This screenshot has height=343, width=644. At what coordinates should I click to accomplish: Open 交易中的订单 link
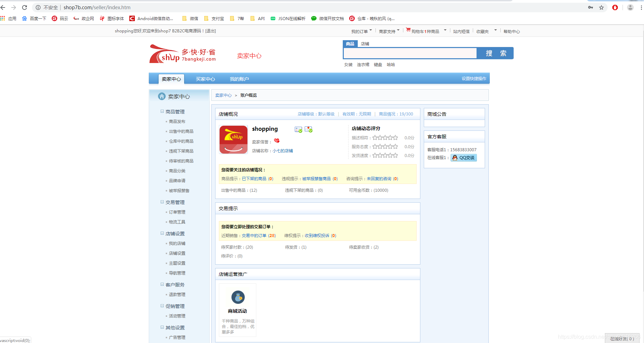[254, 236]
